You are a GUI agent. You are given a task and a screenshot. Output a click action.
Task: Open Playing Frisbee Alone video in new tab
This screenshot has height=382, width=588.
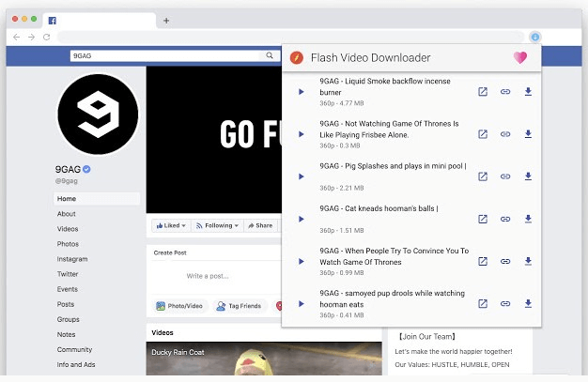(x=483, y=134)
